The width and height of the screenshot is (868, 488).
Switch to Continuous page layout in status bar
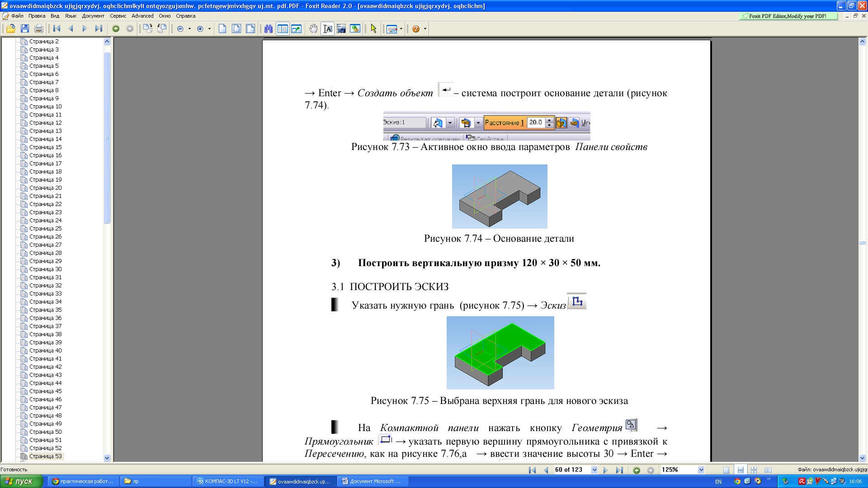(x=740, y=470)
